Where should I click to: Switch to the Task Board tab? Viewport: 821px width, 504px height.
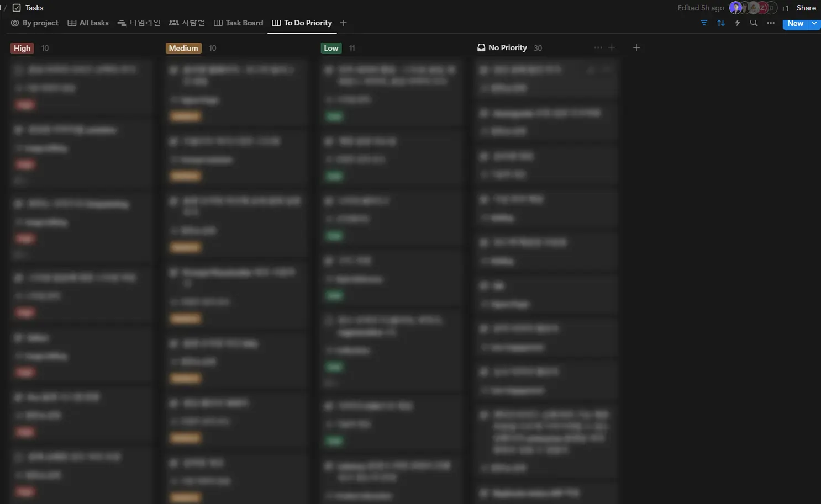tap(238, 23)
